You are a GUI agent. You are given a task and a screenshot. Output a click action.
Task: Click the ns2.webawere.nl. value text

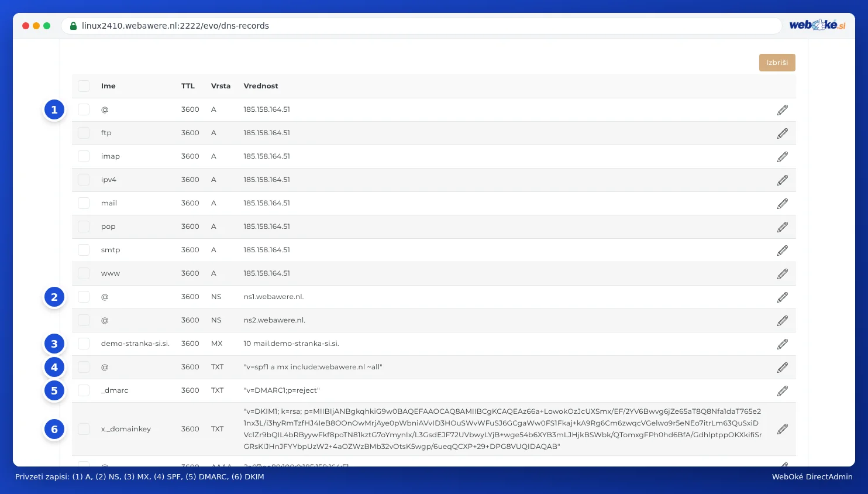click(x=274, y=320)
